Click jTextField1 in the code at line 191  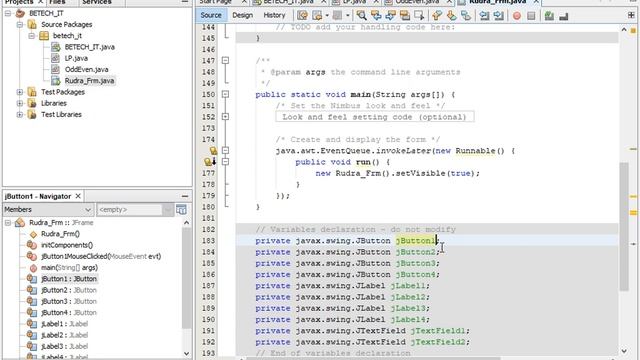438,331
